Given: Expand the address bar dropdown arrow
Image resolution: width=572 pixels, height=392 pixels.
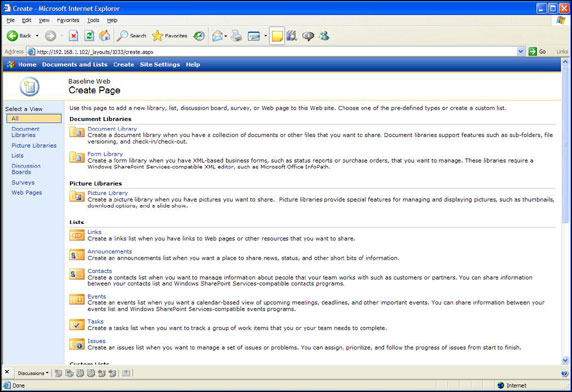Looking at the screenshot, I should click(x=521, y=52).
